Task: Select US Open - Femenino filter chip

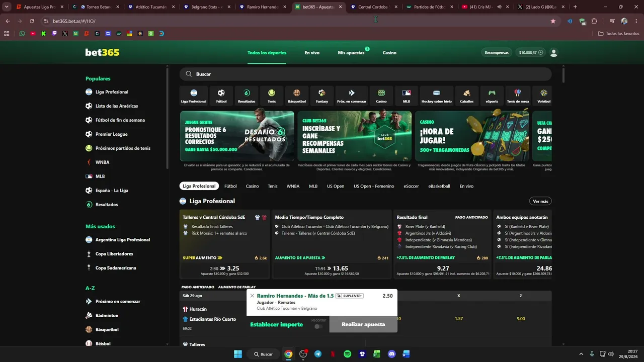Action: 374,186
